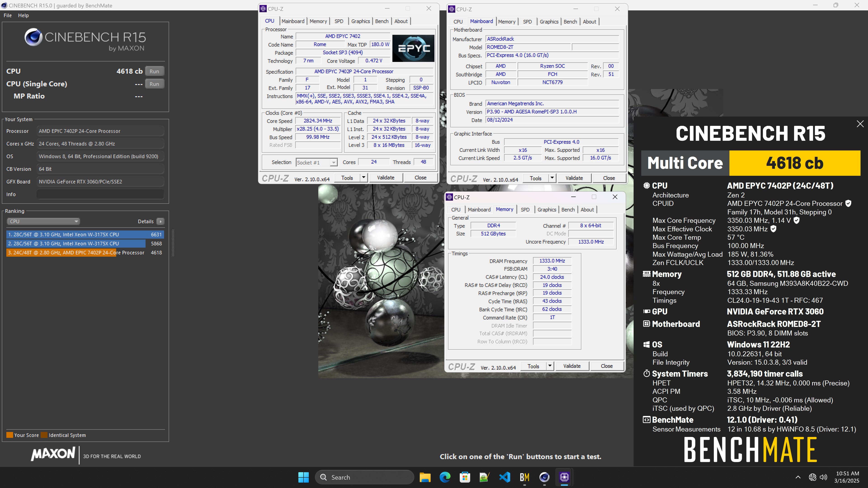The image size is (868, 488).
Task: Switch to Cinebench taskbar icon
Action: click(x=544, y=477)
